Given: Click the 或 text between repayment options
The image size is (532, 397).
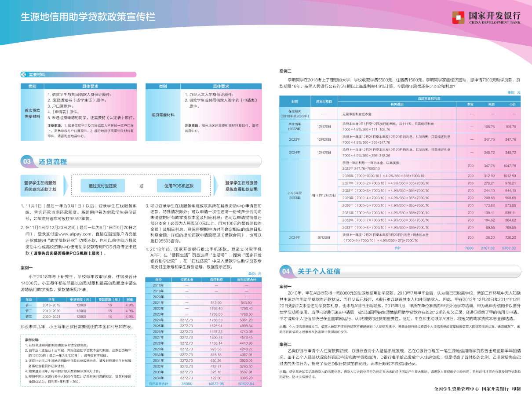Looking at the screenshot, I should click(141, 186).
